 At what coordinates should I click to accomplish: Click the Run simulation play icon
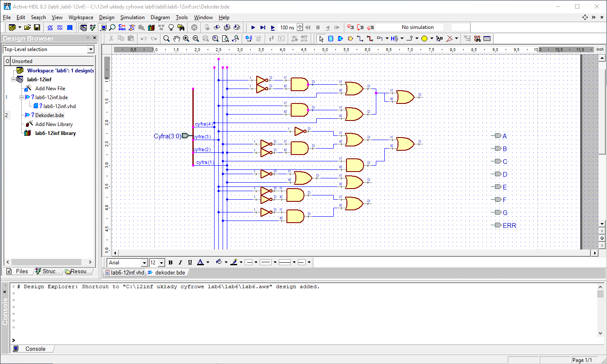pyautogui.click(x=253, y=27)
